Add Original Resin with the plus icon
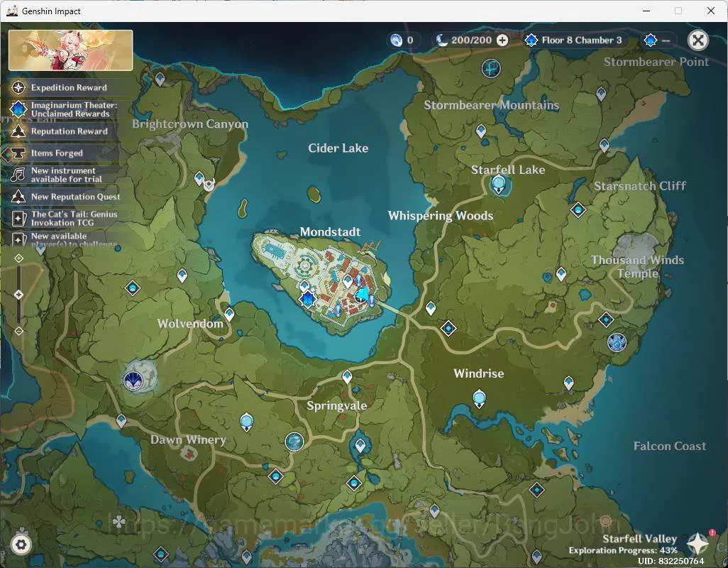 tap(502, 40)
